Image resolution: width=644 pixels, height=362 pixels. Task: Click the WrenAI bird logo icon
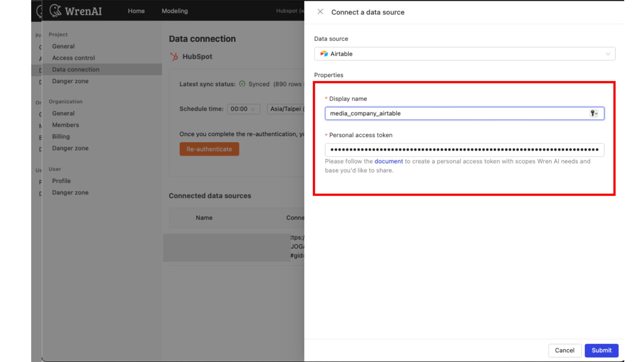[x=55, y=10]
